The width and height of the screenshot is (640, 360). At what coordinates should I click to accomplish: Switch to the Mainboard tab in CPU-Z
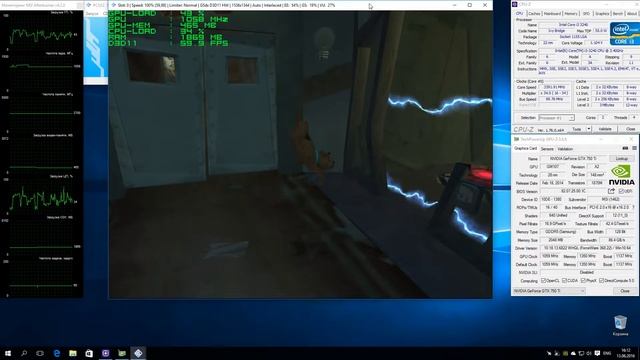click(552, 13)
